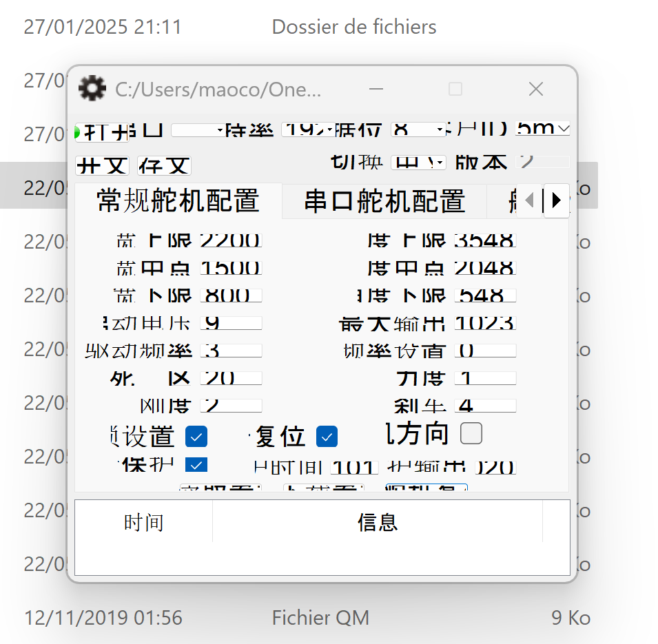This screenshot has height=644, width=658.
Task: Enable the 方向 checkbox
Action: 471,433
